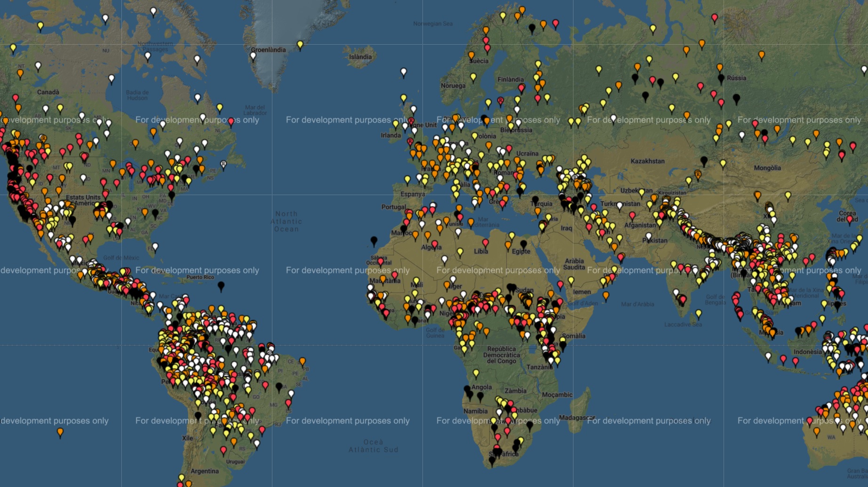Click the yellow marker north of Angola label
This screenshot has width=868, height=487.
[x=476, y=374]
